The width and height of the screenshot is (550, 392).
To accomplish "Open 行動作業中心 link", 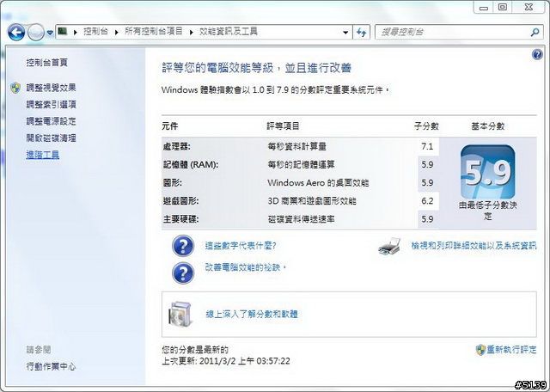I will (51, 367).
